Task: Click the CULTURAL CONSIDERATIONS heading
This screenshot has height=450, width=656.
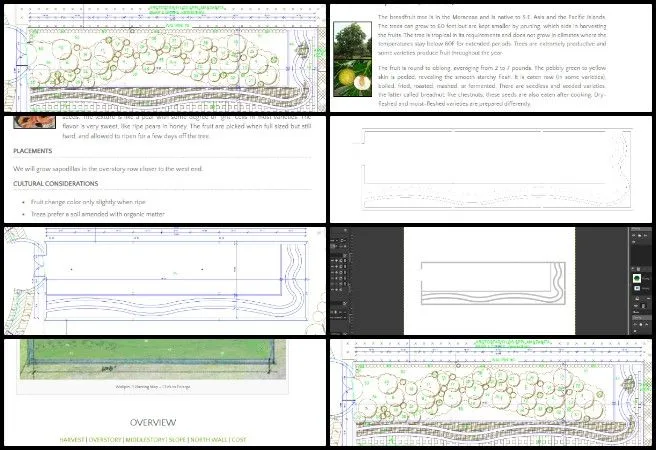Action: (x=56, y=184)
